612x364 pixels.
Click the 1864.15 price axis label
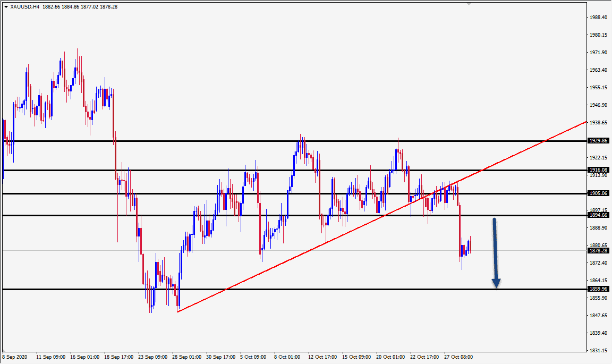(599, 281)
